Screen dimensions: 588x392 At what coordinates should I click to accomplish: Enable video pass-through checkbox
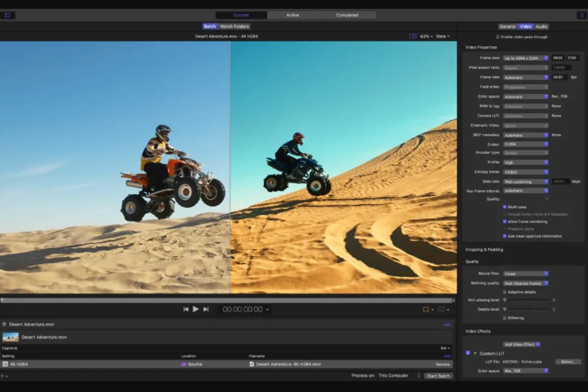click(498, 37)
